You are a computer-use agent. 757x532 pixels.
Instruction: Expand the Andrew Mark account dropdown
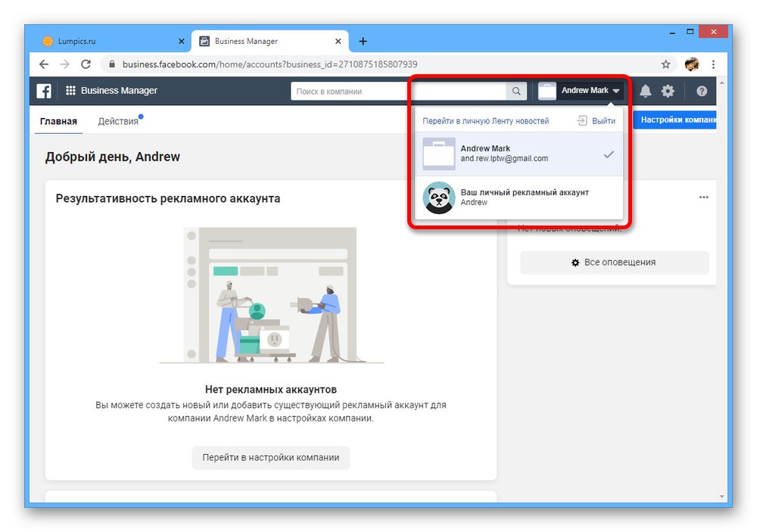[x=581, y=91]
